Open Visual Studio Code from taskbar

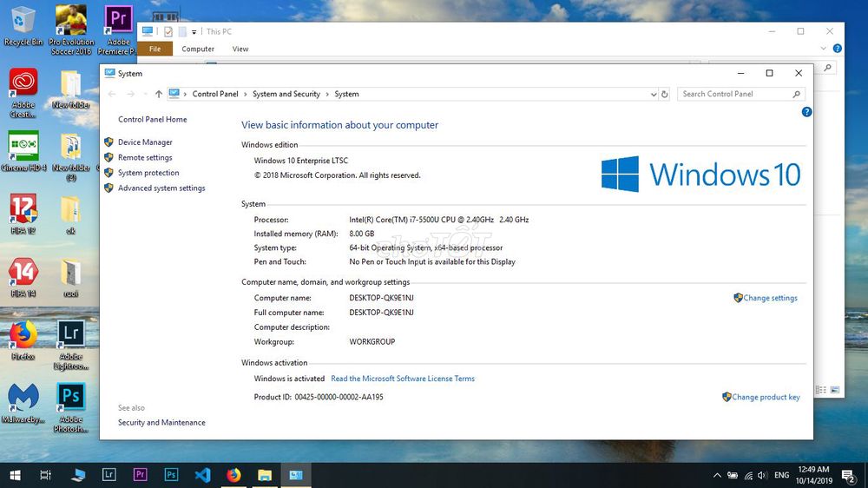point(202,475)
